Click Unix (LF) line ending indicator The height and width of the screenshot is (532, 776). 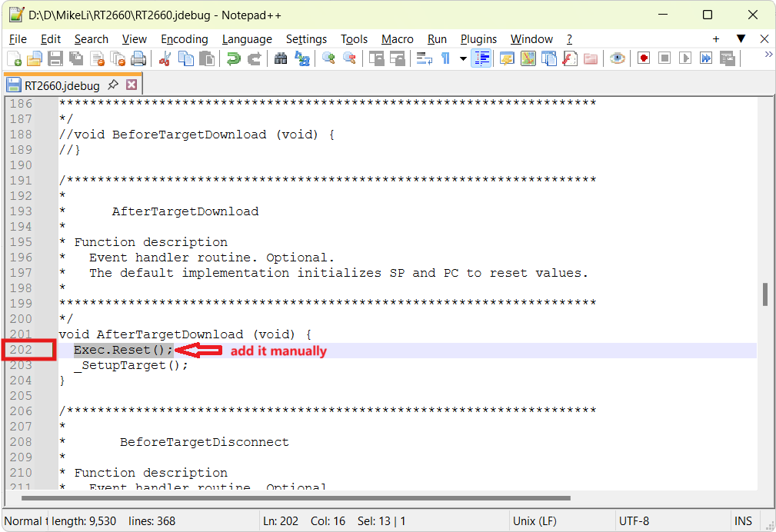(535, 521)
